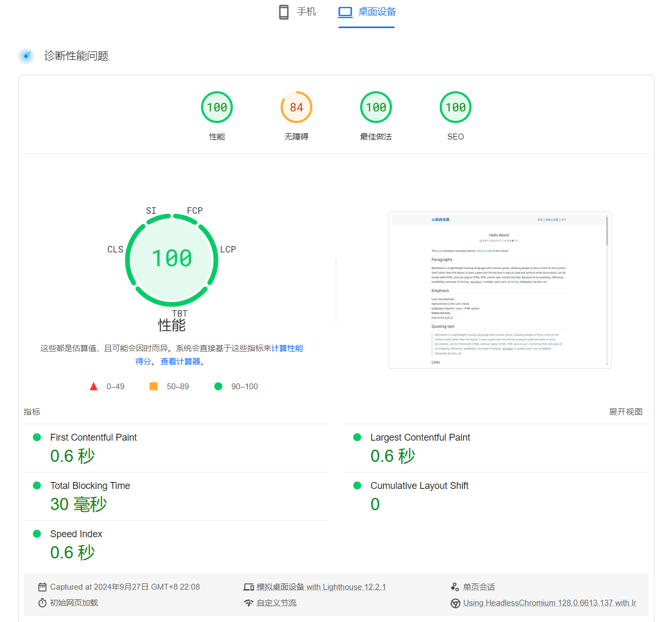Open the 计算性能得分 link
Viewport: 672px width, 622px height.
tap(287, 348)
